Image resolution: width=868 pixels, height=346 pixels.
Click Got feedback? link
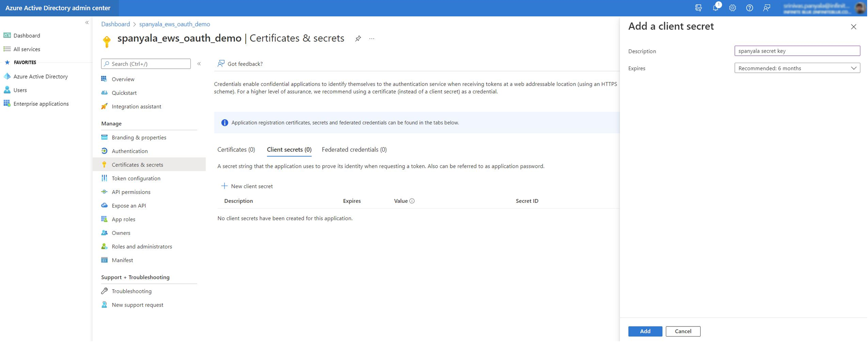(240, 63)
